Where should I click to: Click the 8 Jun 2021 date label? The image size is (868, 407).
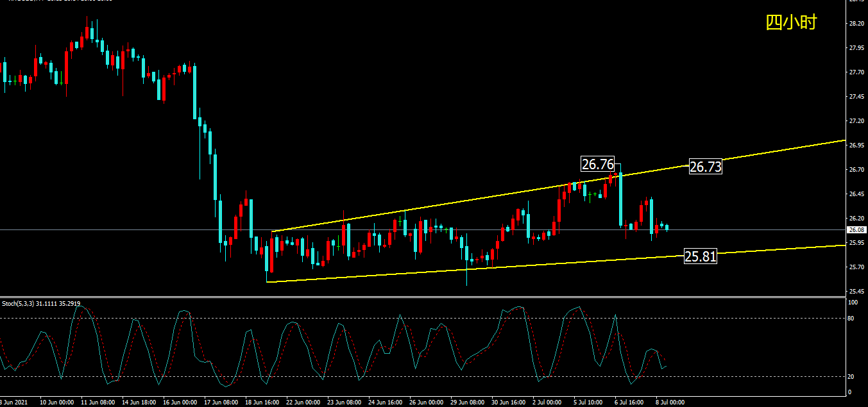[x=13, y=403]
